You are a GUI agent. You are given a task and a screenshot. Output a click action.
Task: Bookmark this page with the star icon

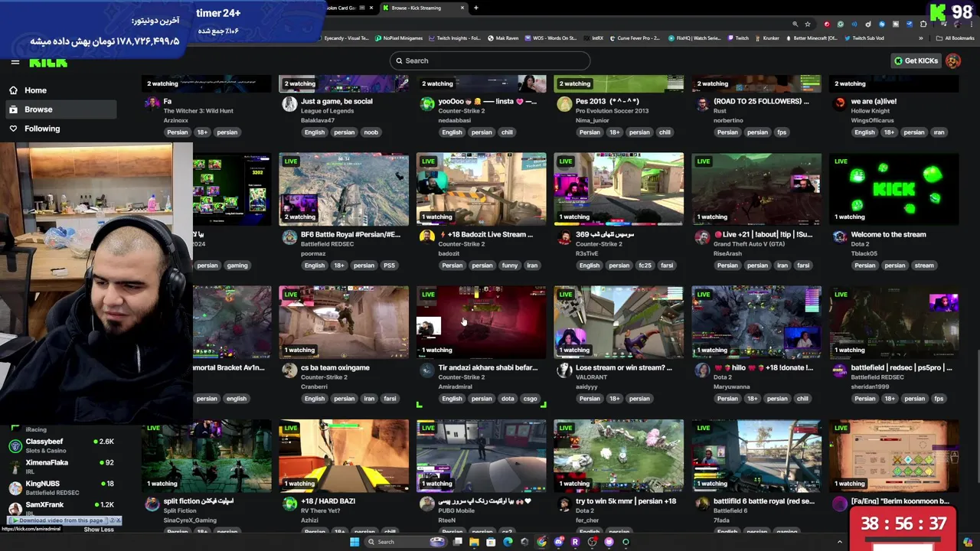point(808,24)
